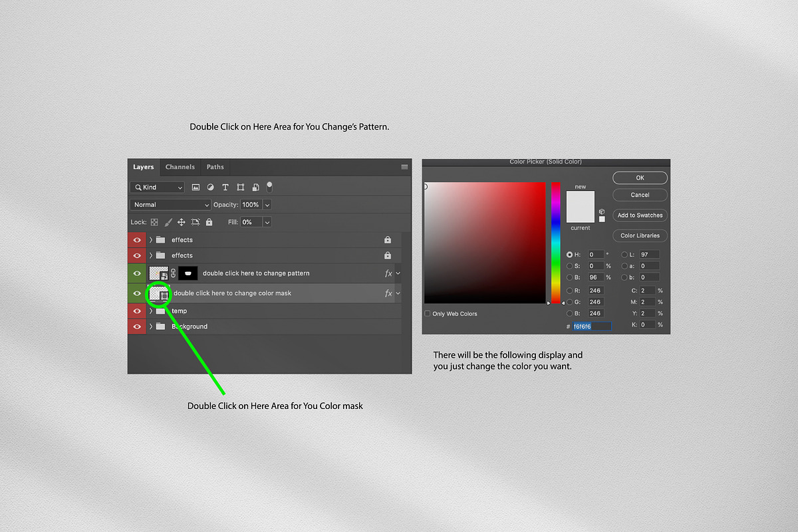Select the R red radio button

point(570,291)
